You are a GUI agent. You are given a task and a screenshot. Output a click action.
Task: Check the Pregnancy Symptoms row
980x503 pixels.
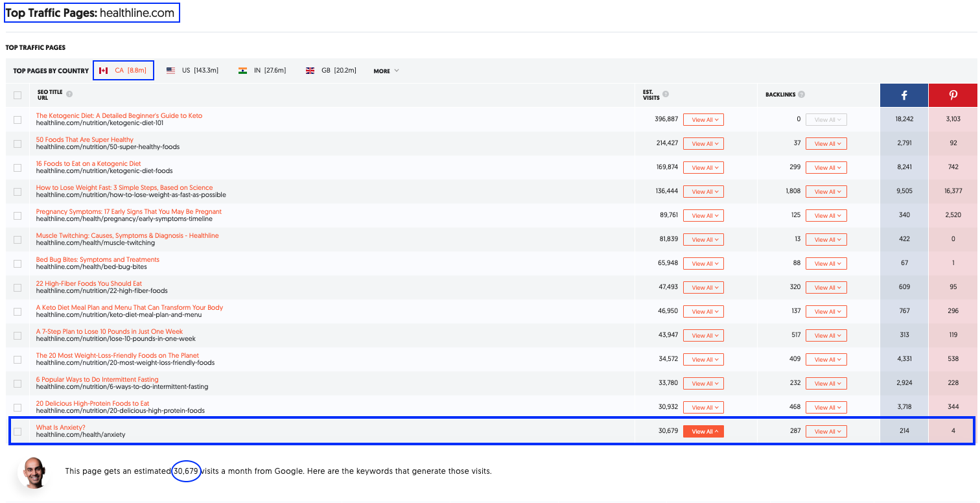(x=17, y=215)
